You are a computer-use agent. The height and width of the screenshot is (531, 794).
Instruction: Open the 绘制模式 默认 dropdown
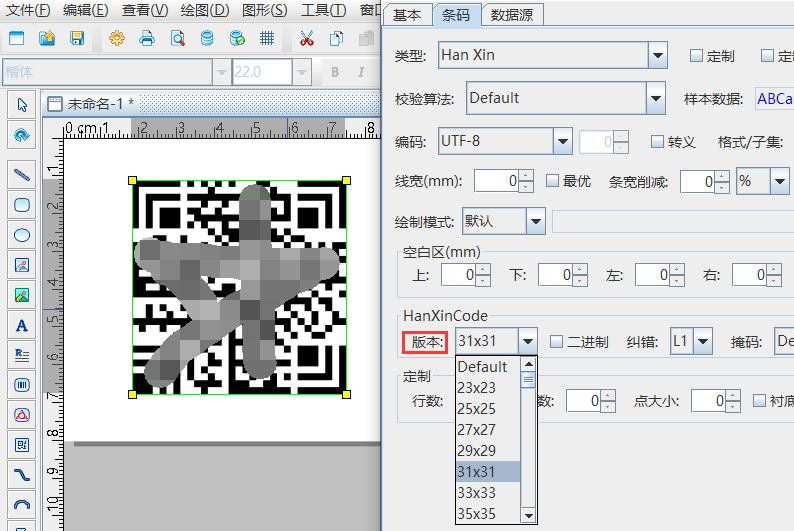536,221
